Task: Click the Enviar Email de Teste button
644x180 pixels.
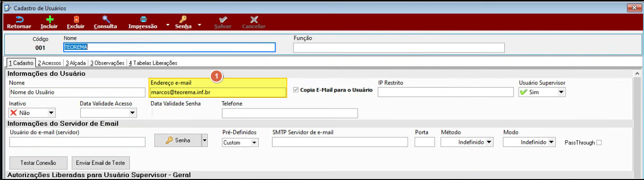Action: pos(101,163)
